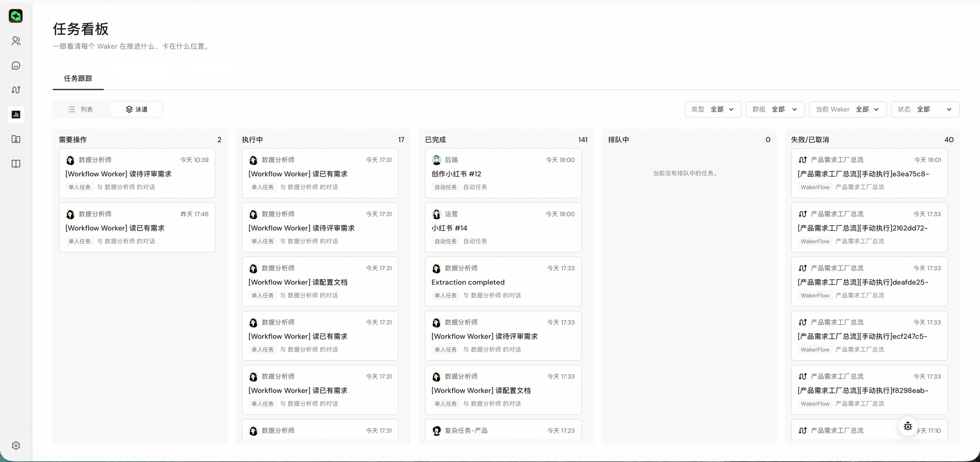Open the workflow icon in sidebar
980x462 pixels.
click(16, 90)
